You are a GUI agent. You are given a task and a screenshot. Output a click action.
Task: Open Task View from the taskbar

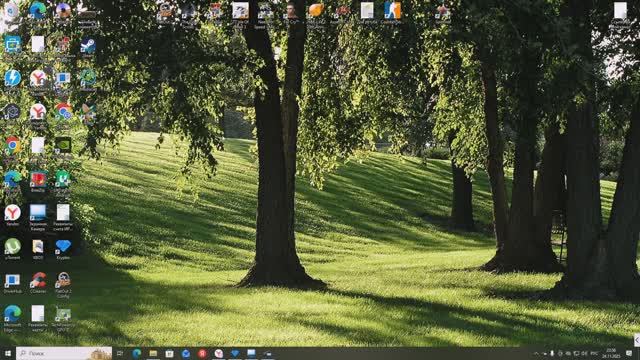pyautogui.click(x=120, y=353)
